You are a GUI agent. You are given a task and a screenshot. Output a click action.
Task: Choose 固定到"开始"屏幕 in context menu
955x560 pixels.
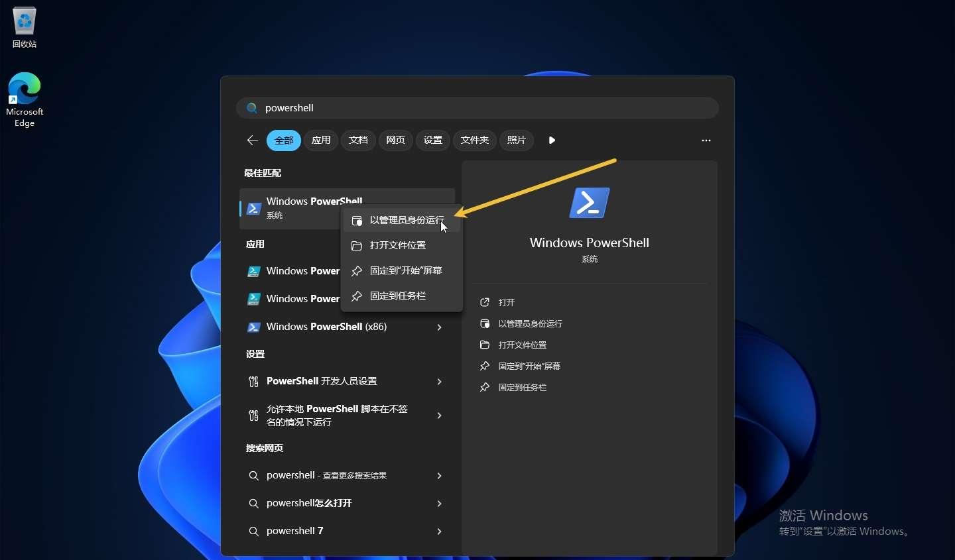coord(402,270)
